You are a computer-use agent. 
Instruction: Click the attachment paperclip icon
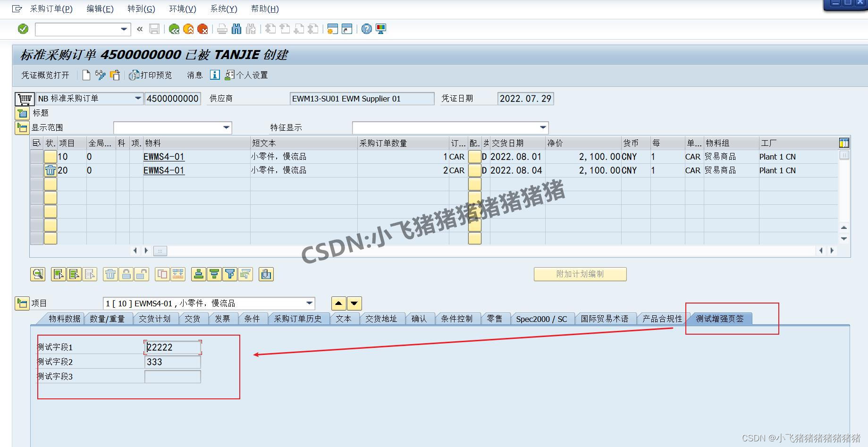(266, 274)
